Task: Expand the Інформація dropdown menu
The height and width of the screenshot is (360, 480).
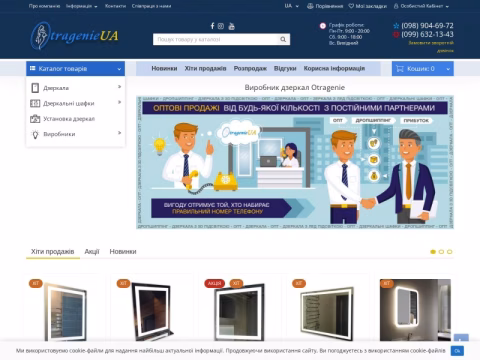Action: 82,6
